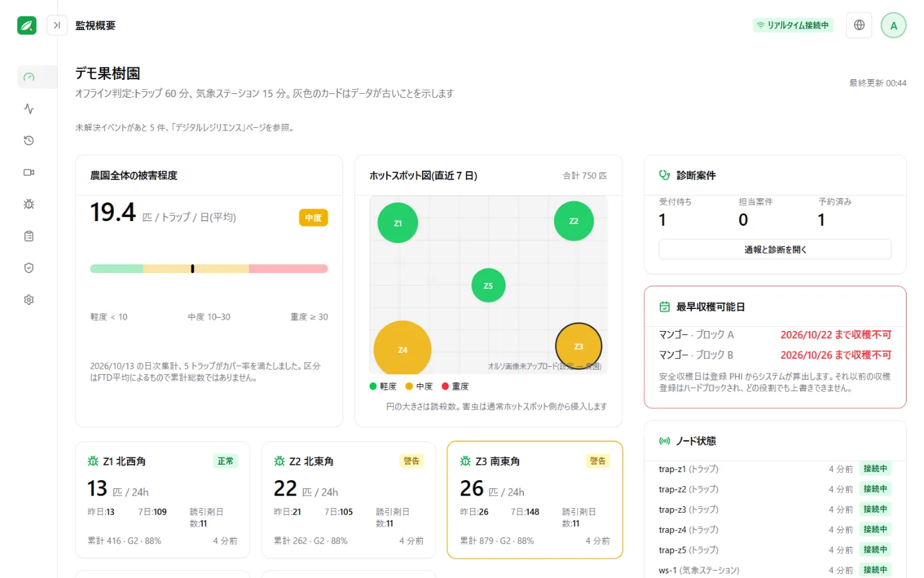This screenshot has width=924, height=578.
Task: Click the green 軽度 legend dot
Action: click(x=373, y=386)
